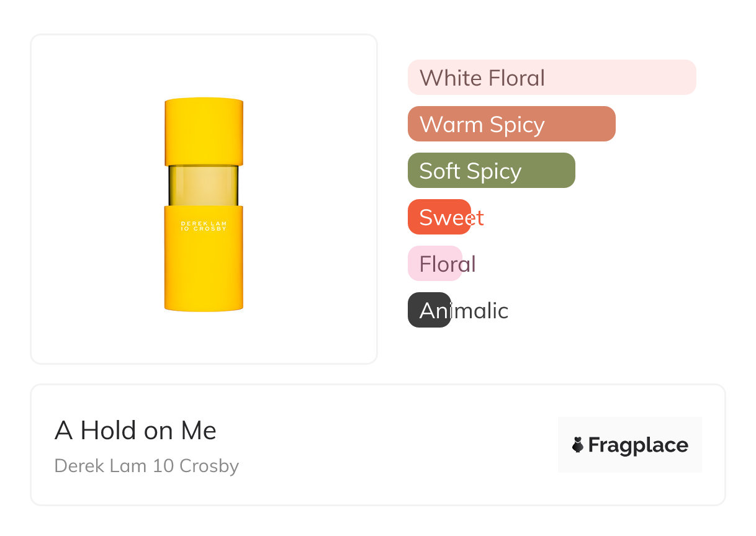756x536 pixels.
Task: Click the clear glass section of the bottle
Action: click(x=204, y=185)
